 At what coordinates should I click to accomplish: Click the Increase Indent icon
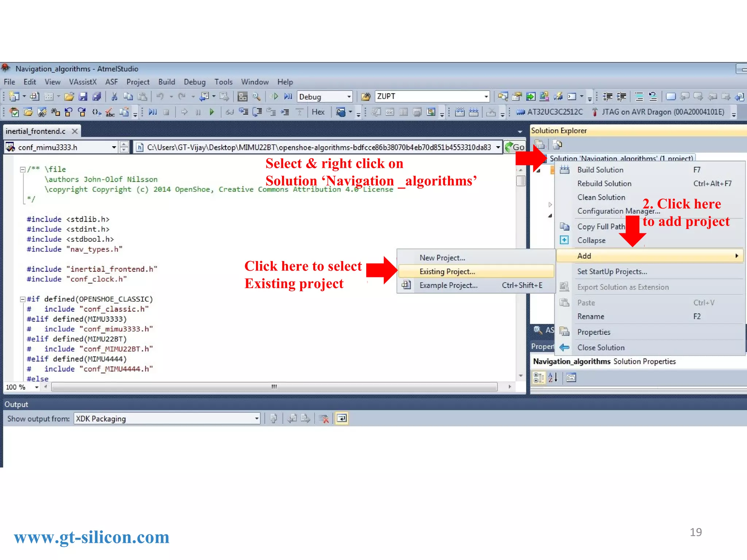point(622,97)
